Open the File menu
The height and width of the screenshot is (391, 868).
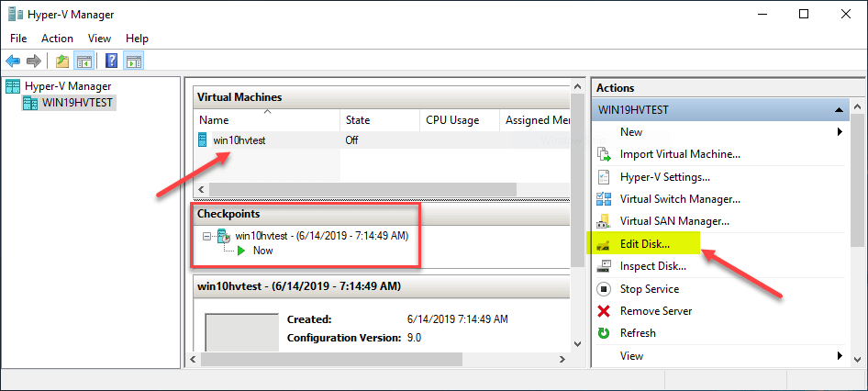pos(18,39)
